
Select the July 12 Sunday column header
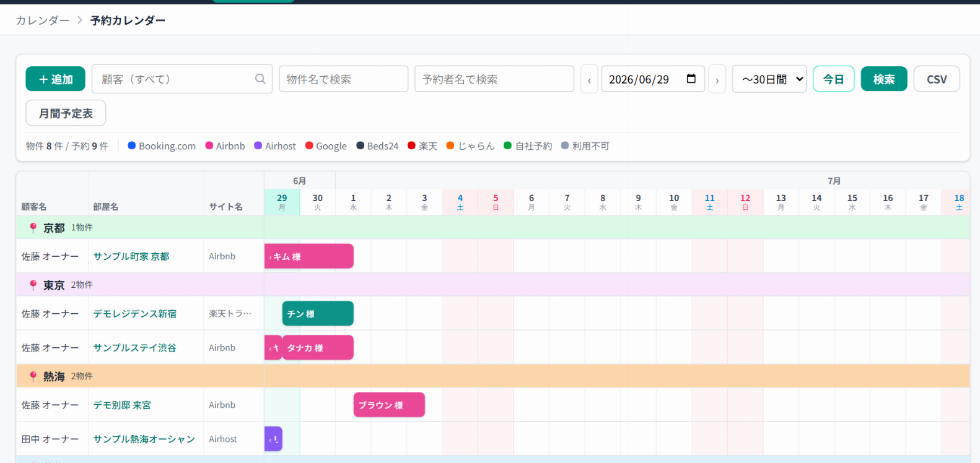pos(745,202)
